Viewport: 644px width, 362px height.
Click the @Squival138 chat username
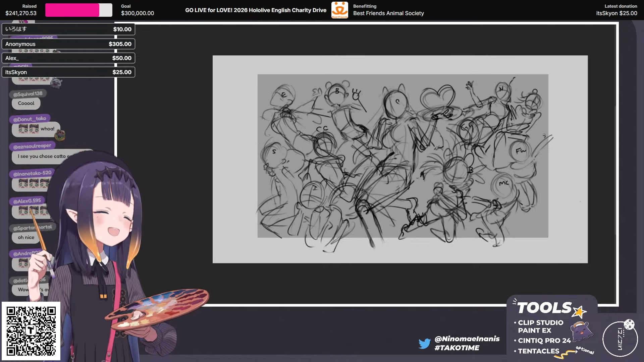click(x=28, y=94)
